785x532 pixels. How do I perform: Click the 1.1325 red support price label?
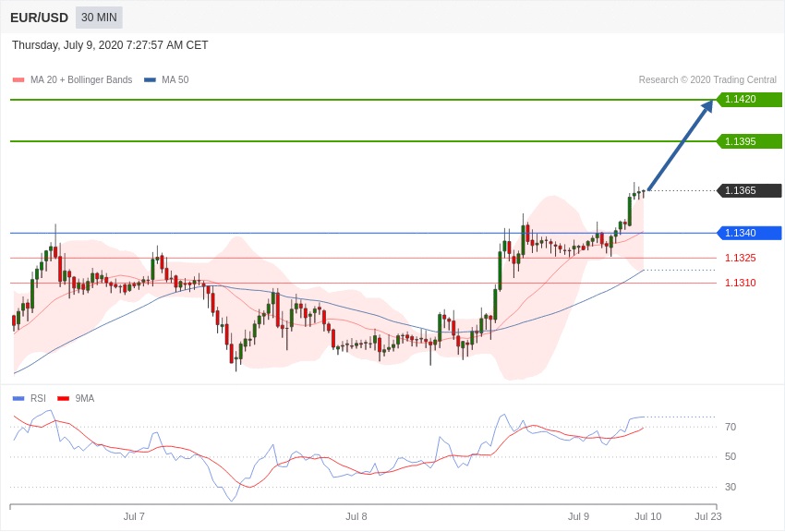tap(740, 258)
